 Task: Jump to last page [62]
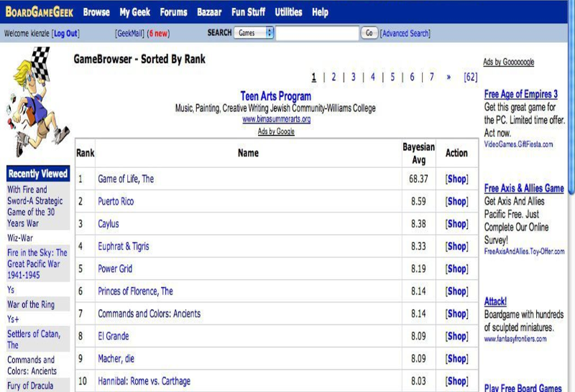pos(471,77)
